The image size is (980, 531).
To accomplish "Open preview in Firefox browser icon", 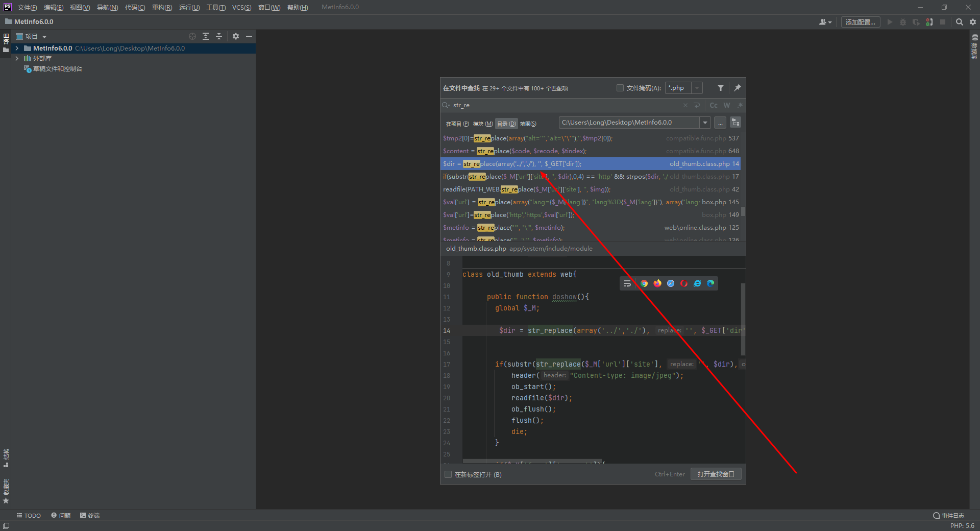I will (x=657, y=283).
